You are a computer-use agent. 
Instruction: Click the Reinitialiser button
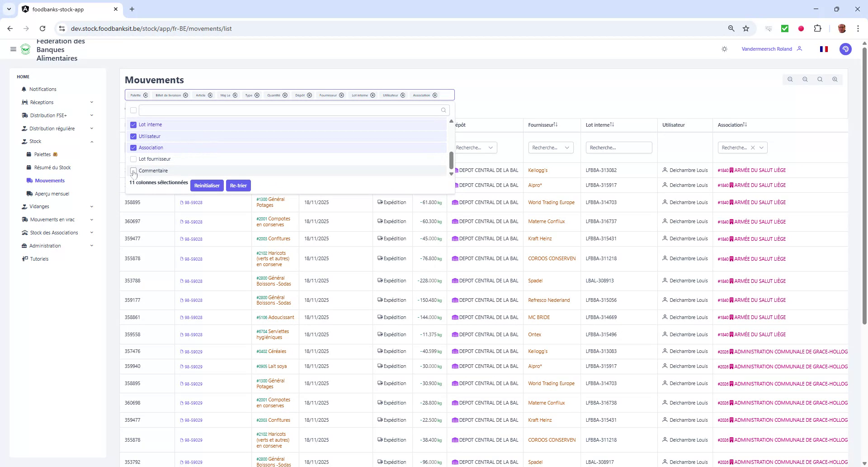click(x=207, y=186)
